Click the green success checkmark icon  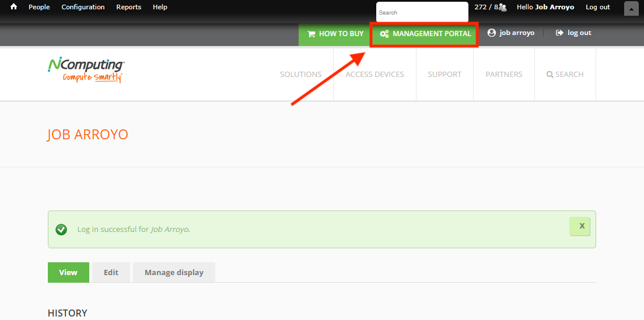pos(61,229)
